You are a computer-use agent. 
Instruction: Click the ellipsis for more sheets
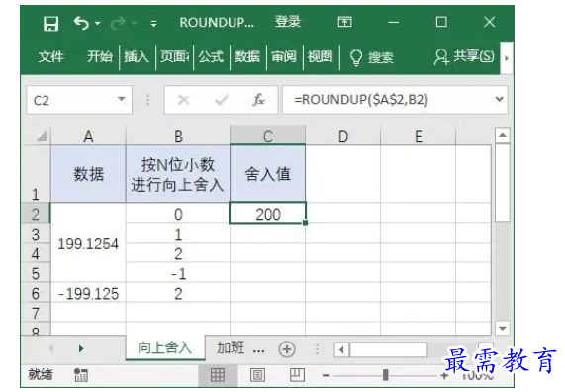[x=258, y=349]
